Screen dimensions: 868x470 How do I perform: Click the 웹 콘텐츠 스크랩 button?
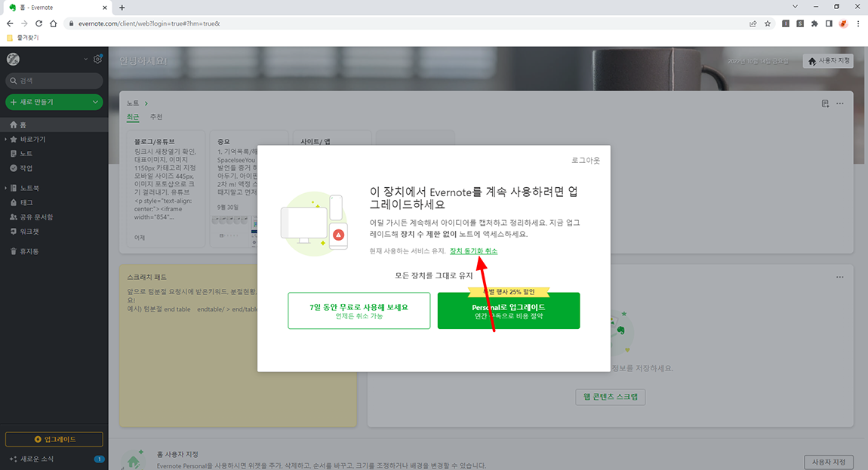(x=611, y=397)
